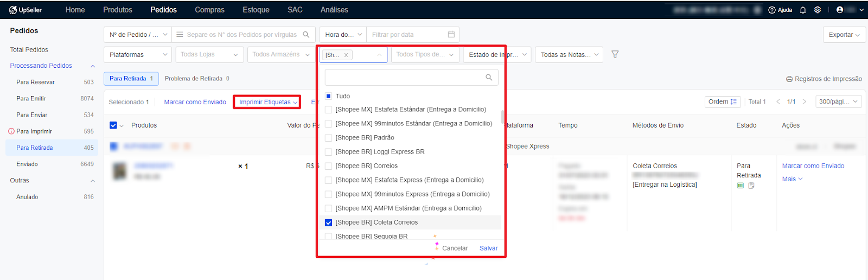Click the green label status icon

pyautogui.click(x=741, y=186)
